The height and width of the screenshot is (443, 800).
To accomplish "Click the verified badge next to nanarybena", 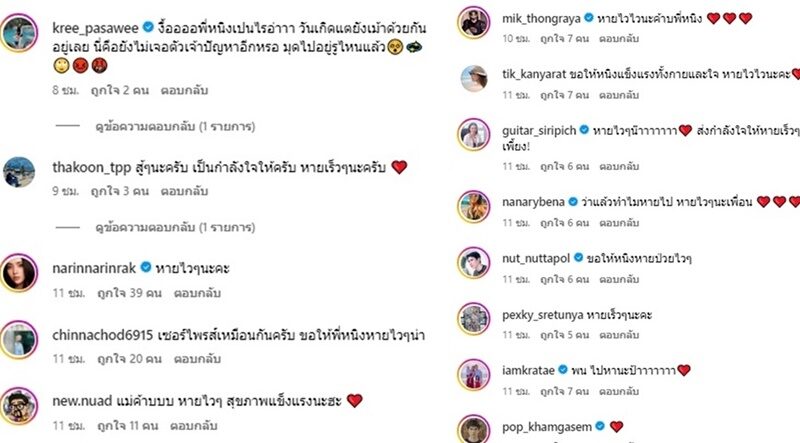I will coord(573,202).
